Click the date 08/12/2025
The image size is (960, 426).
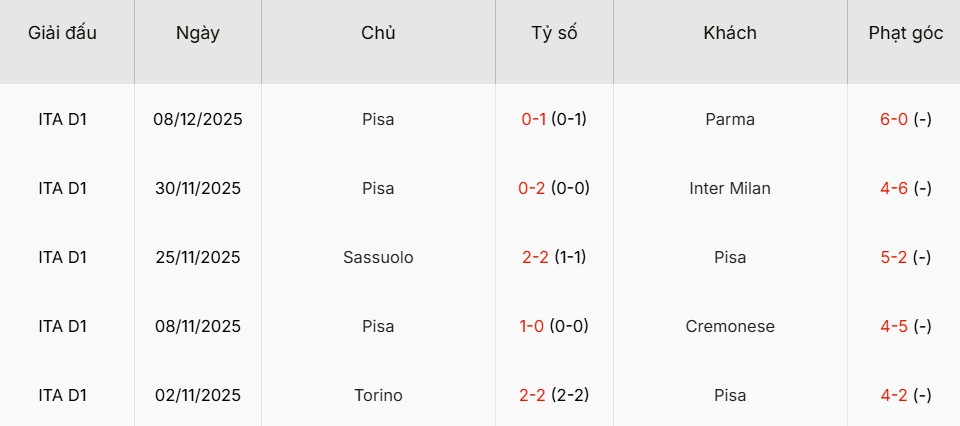(198, 119)
